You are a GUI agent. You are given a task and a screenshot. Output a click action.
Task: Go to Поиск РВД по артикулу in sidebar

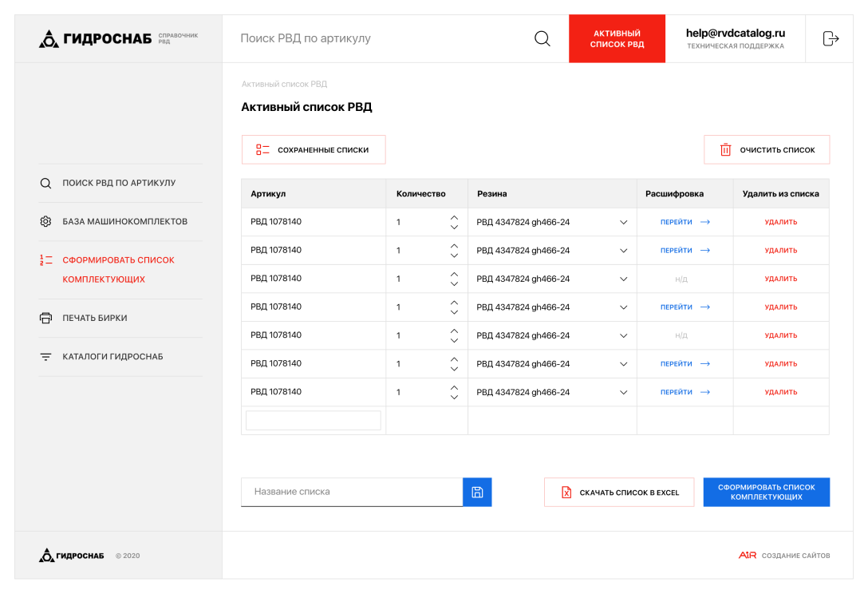coord(119,183)
